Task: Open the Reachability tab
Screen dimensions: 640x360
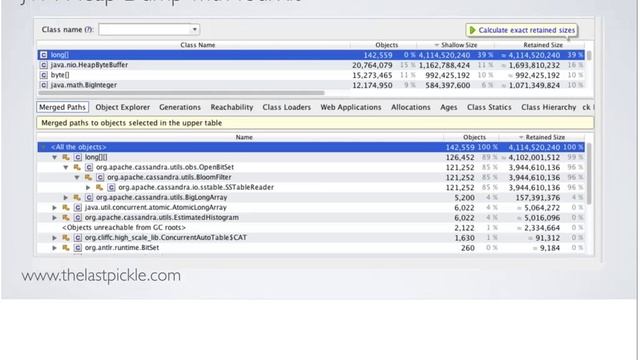Action: (232, 107)
